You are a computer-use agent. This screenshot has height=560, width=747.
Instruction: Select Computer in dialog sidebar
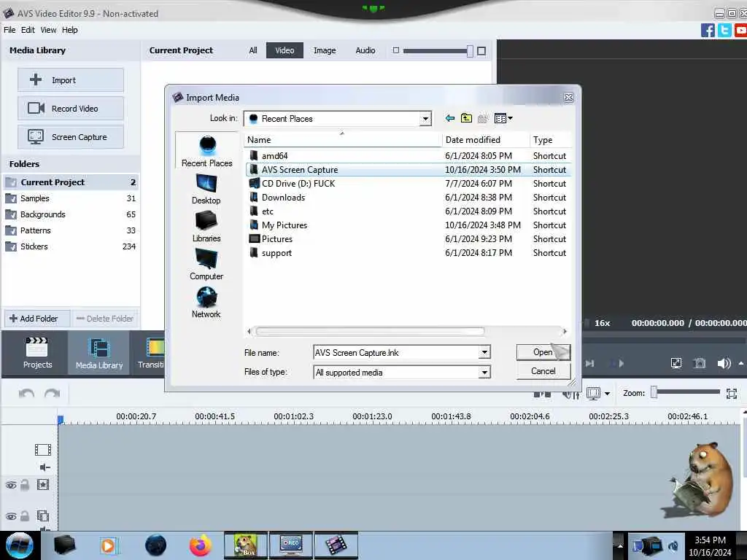(x=206, y=265)
